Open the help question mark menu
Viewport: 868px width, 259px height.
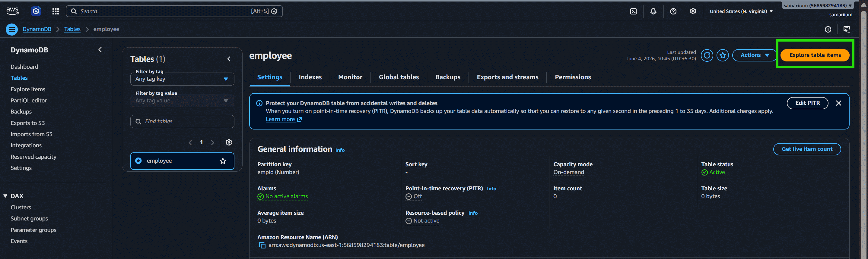673,11
